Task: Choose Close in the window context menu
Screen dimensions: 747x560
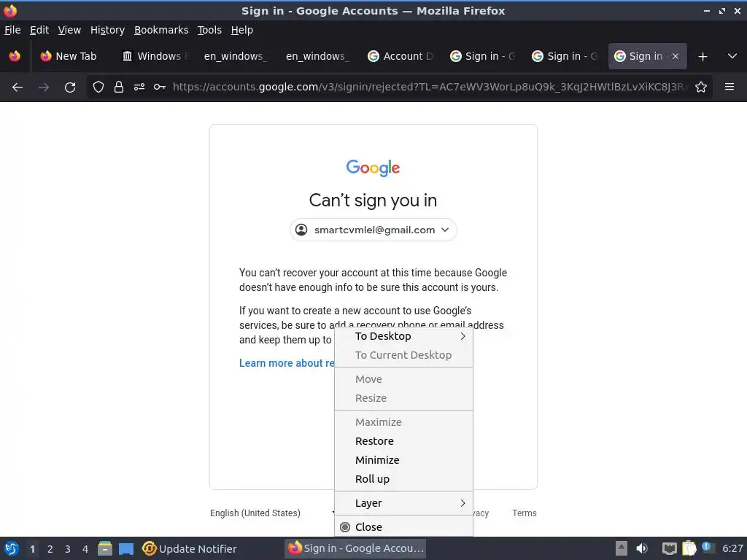Action: [403, 526]
